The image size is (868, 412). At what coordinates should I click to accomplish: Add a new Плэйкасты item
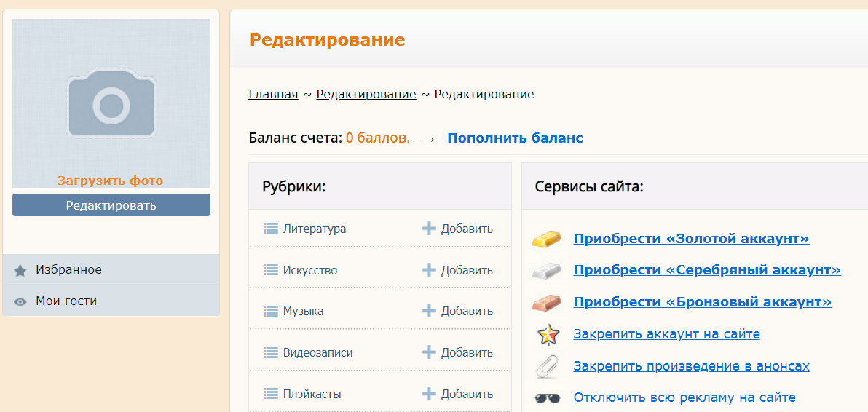457,395
